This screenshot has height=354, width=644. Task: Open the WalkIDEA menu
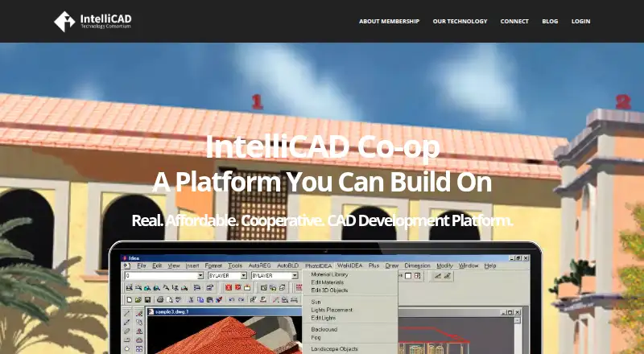pos(350,265)
